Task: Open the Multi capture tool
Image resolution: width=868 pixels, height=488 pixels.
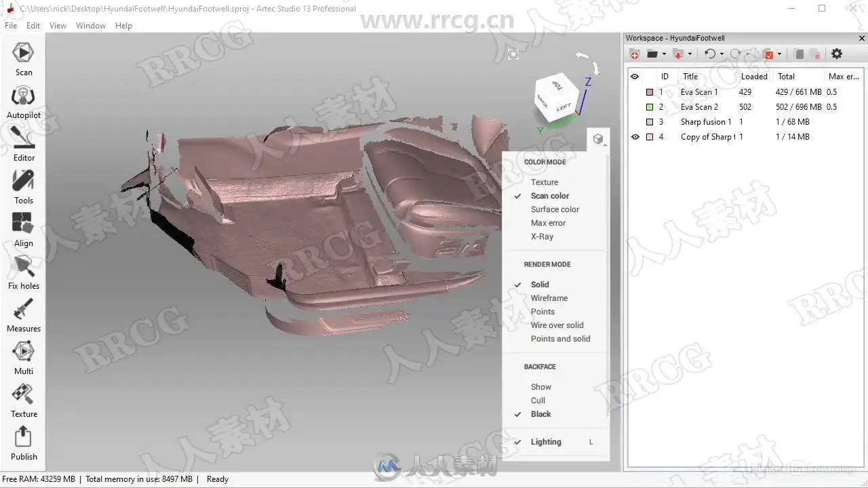Action: 24,358
